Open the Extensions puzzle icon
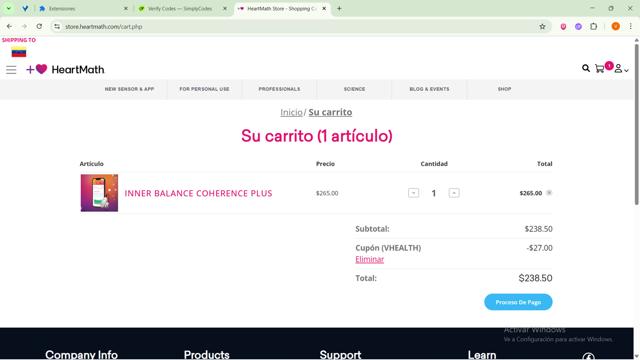 coord(593,27)
